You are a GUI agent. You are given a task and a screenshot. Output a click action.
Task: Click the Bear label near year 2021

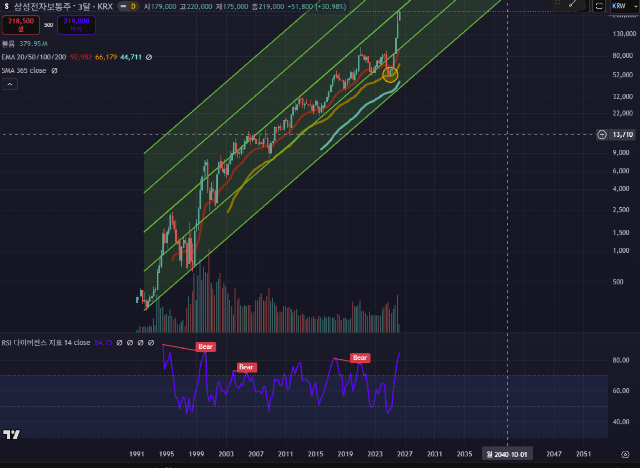360,358
